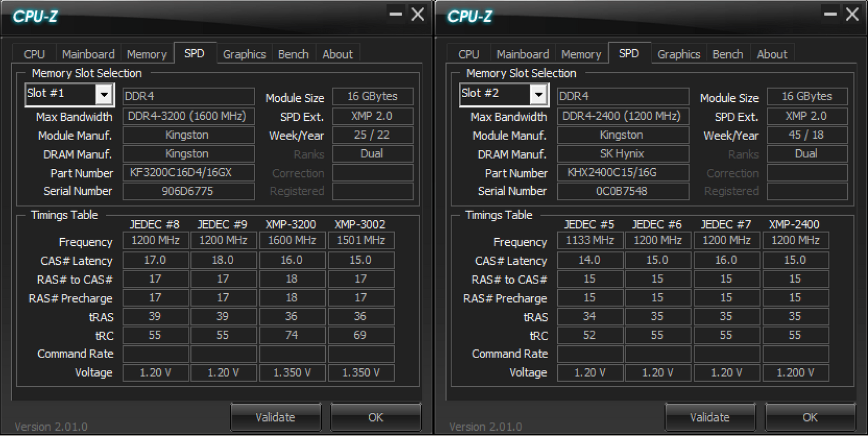This screenshot has height=436, width=868.
Task: Click the Week/Year value 45 / 18
Action: tap(807, 135)
